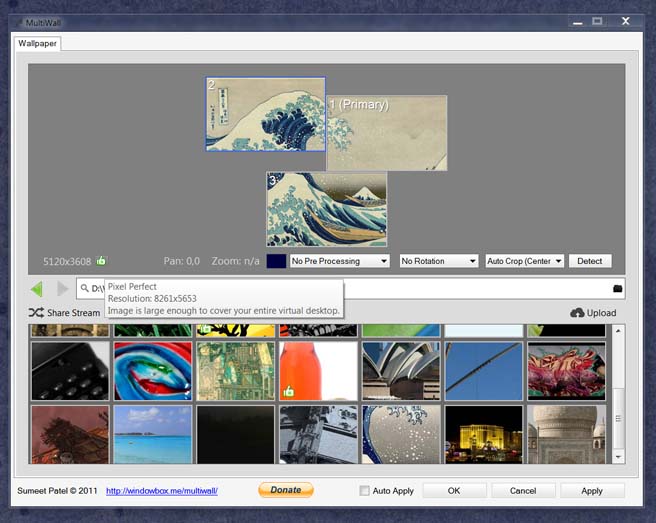The image size is (656, 523).
Task: Select the solid dark thumbnail
Action: (236, 434)
